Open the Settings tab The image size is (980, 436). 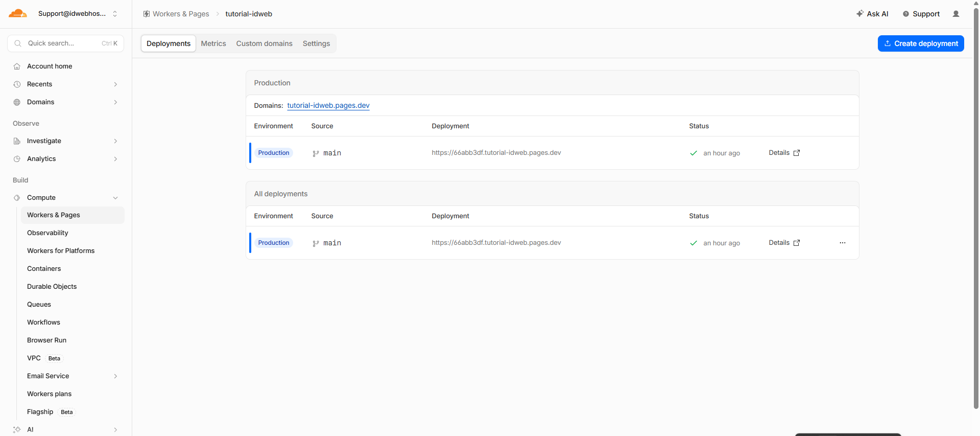(x=316, y=43)
